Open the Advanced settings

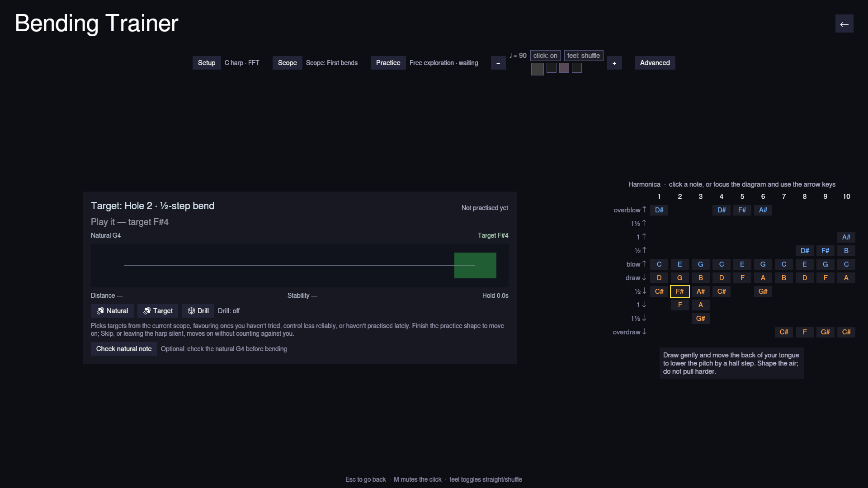coord(655,63)
